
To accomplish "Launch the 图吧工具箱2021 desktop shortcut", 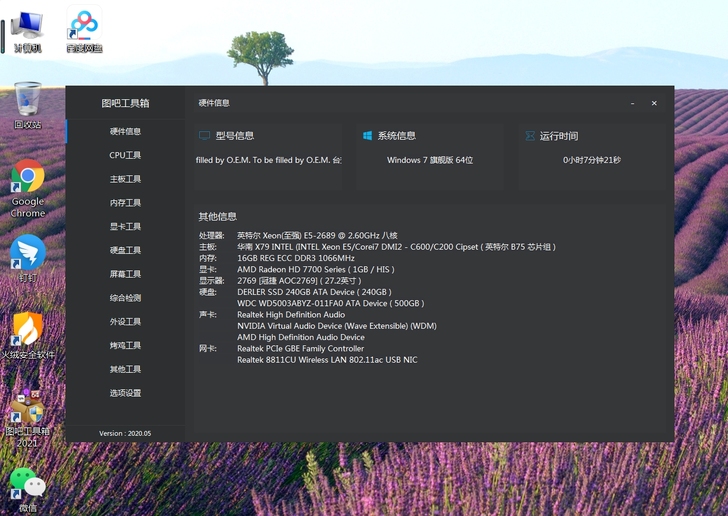I will pos(27,419).
